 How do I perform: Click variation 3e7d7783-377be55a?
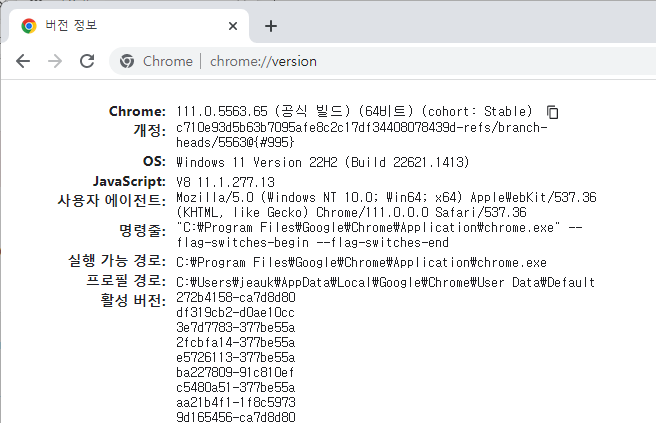236,327
